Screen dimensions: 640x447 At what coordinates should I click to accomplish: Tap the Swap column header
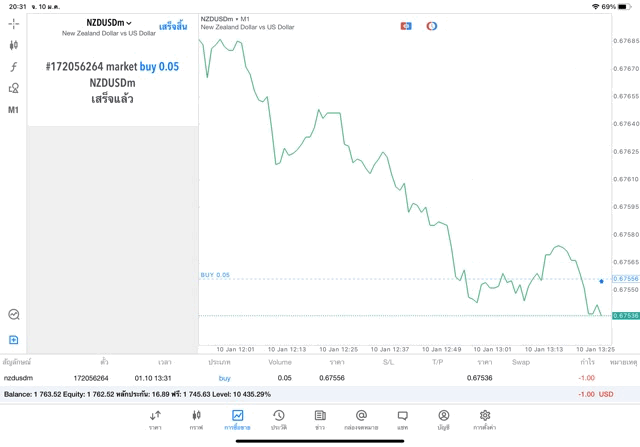(x=521, y=362)
